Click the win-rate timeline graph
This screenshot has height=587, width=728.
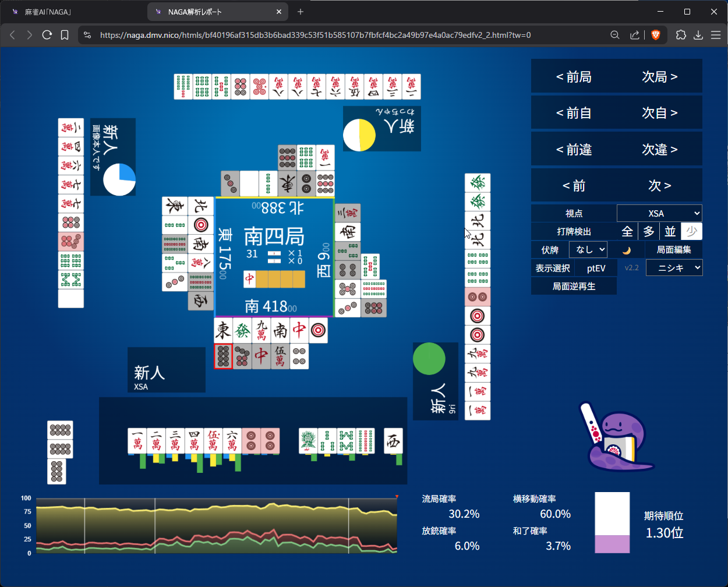tap(217, 525)
